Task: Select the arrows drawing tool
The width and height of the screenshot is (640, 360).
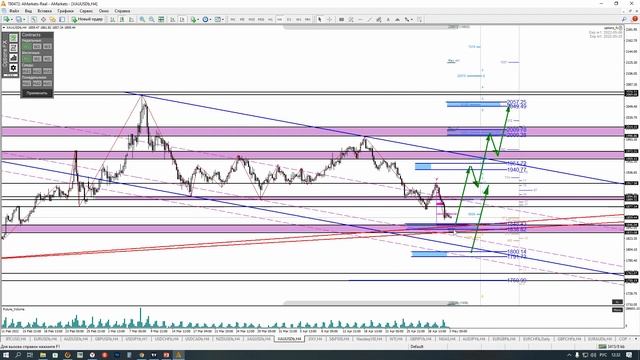Action: [x=407, y=19]
